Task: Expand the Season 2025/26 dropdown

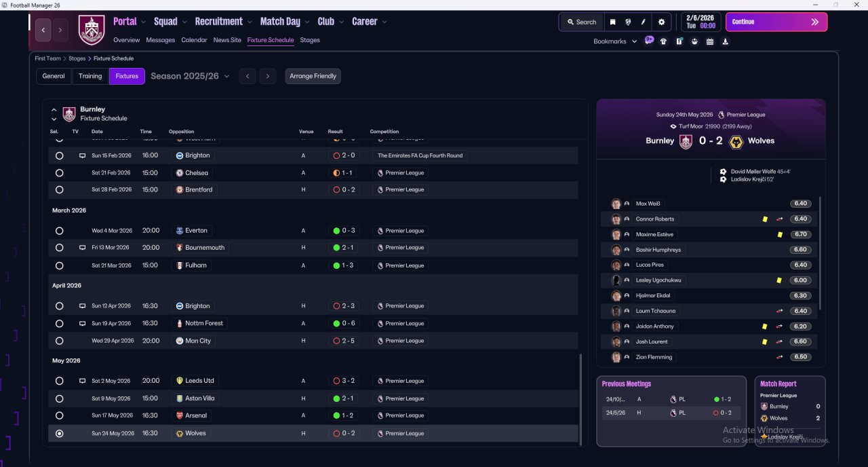Action: point(190,76)
